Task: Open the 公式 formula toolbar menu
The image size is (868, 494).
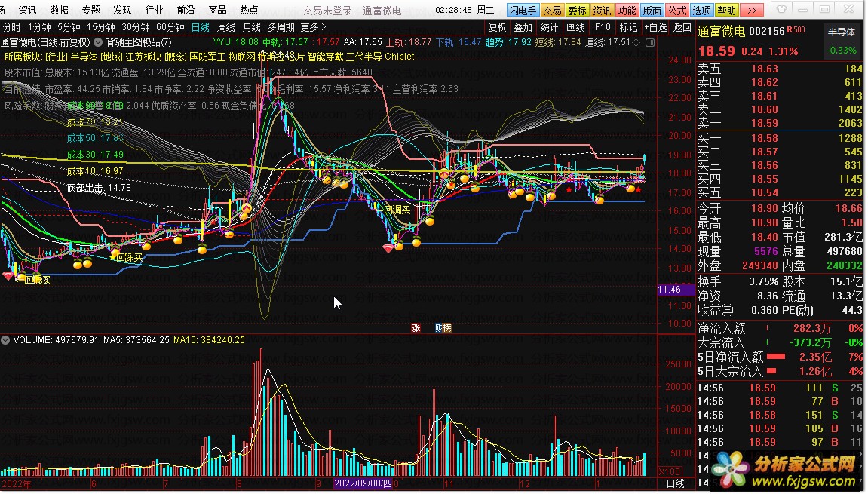Action: coord(676,11)
